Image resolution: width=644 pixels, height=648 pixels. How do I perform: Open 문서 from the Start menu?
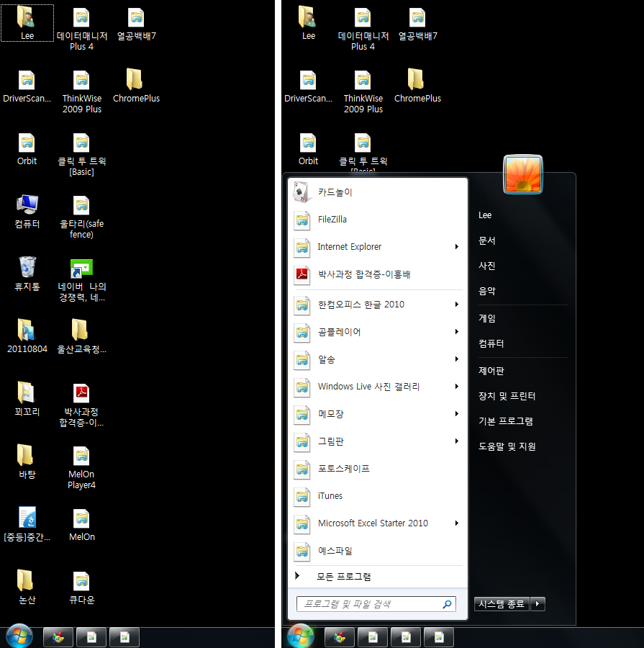(x=486, y=240)
